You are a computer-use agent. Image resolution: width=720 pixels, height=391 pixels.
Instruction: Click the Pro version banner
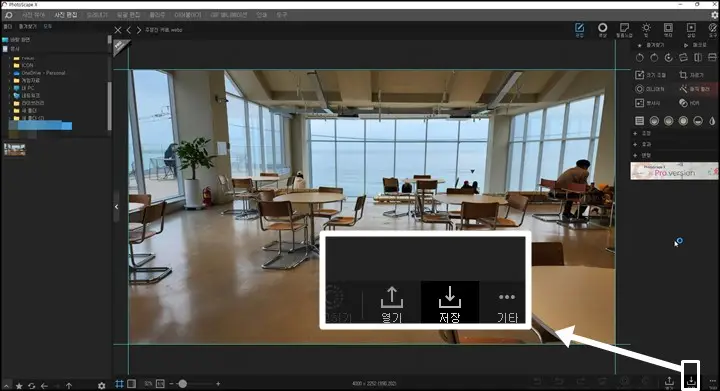674,171
